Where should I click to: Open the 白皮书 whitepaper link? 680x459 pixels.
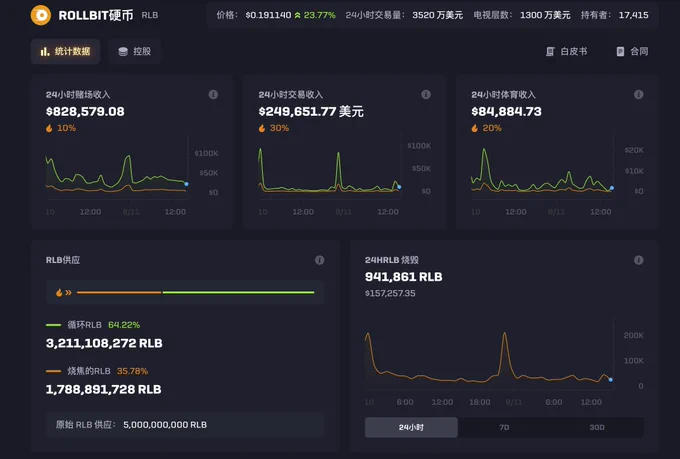tap(566, 51)
